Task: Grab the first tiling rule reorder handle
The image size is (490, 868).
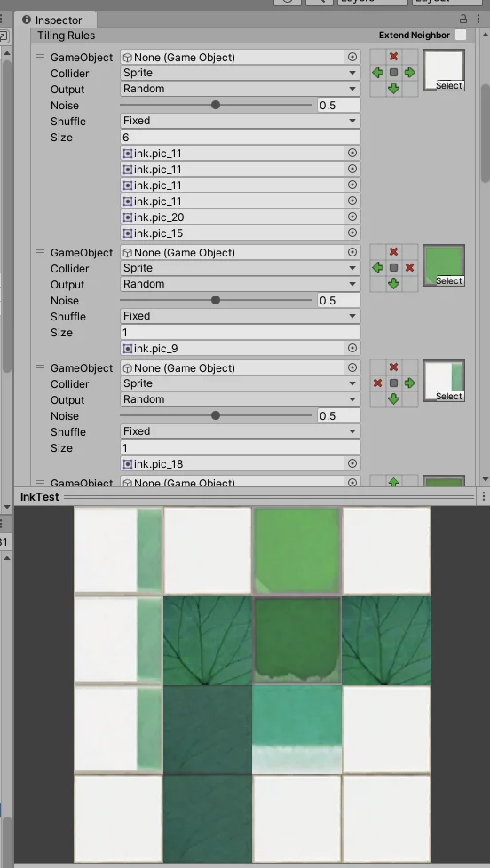Action: coord(40,57)
